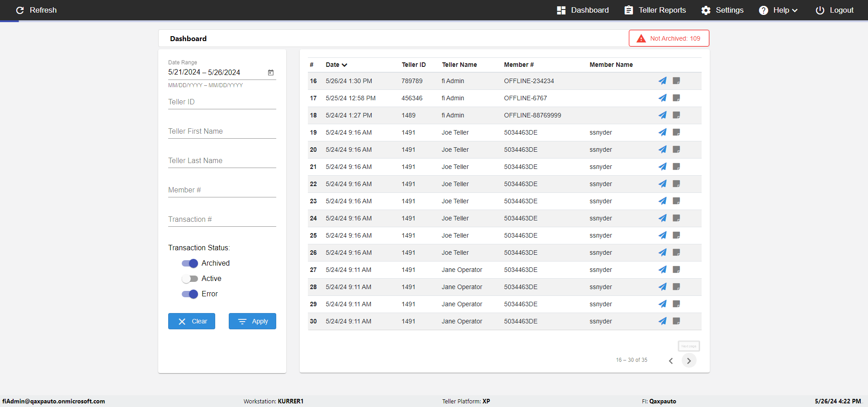Disable the Error status switch
Screen dimensions: 868x407
(x=190, y=294)
